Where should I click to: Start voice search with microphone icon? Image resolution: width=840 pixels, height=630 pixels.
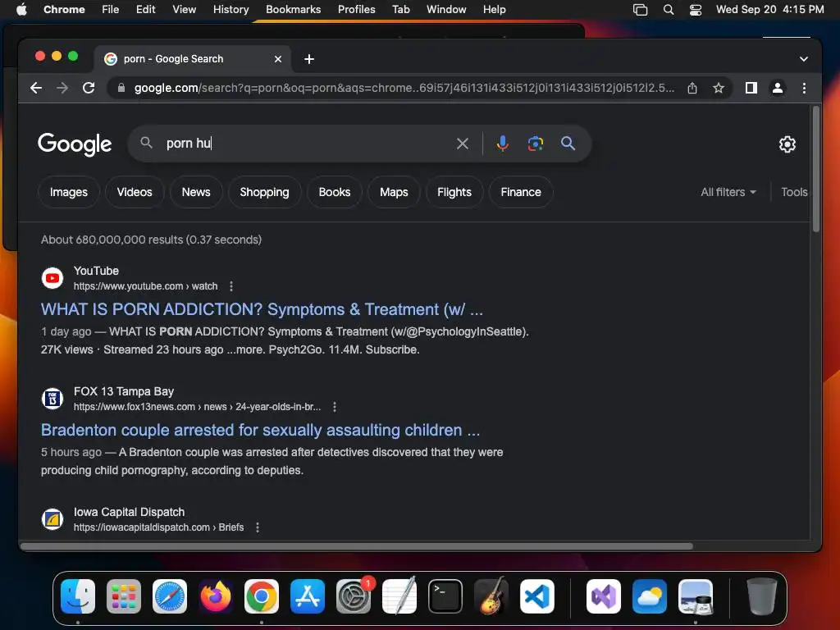503,144
